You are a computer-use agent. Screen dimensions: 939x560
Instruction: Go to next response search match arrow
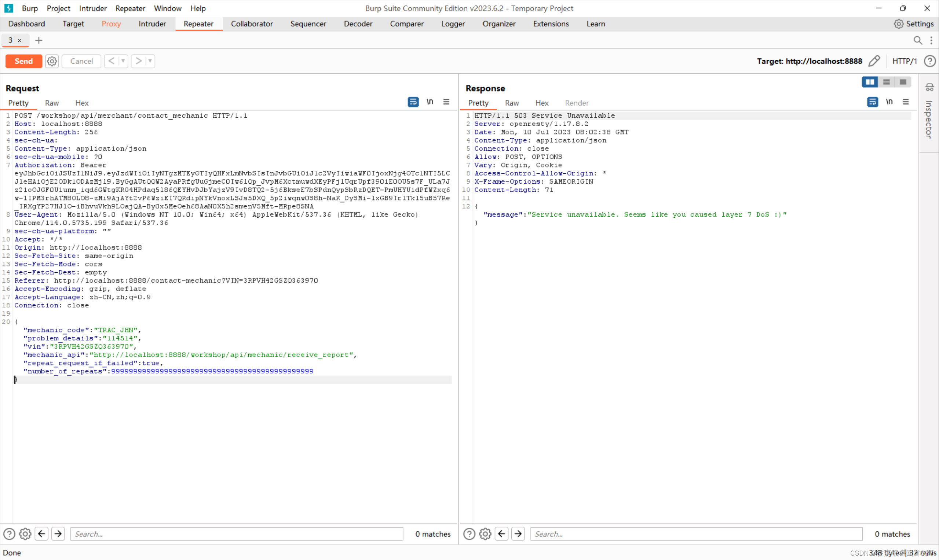coord(518,534)
